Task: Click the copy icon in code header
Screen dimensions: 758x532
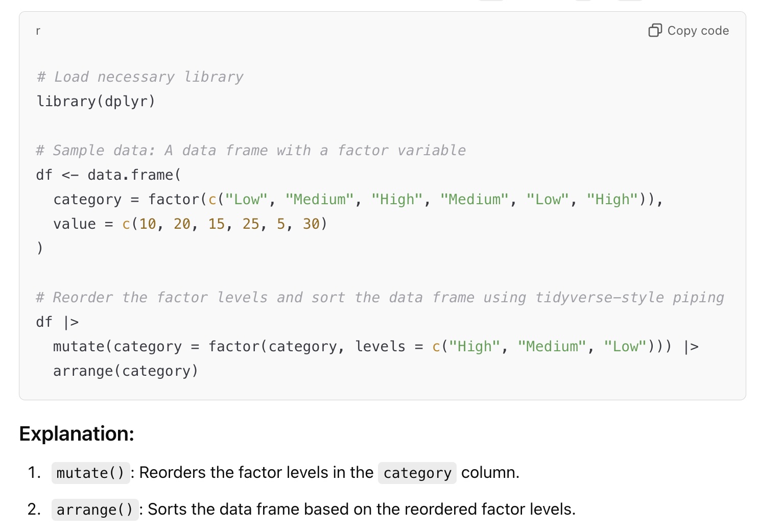Action: (x=655, y=31)
